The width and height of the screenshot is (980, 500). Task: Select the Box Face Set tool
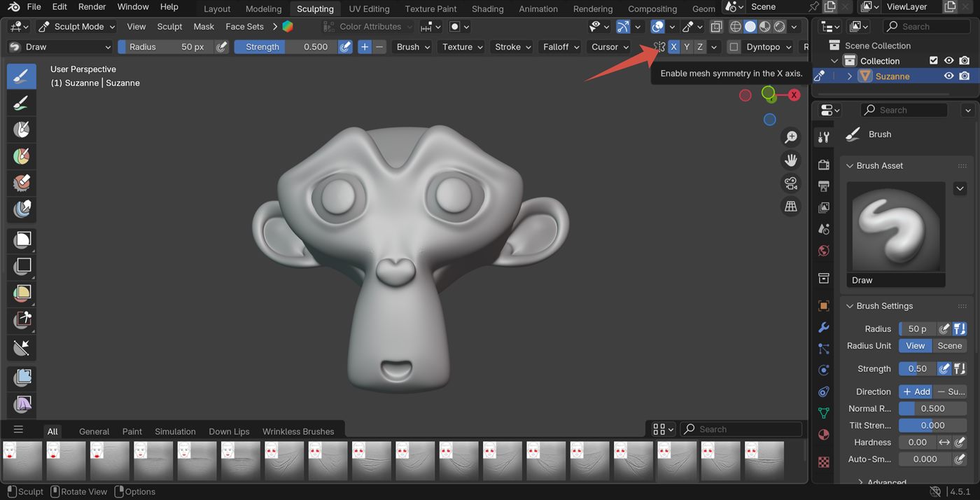point(22,293)
